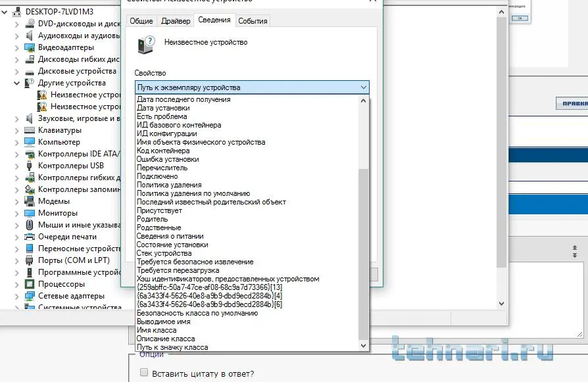Click the storage controllers icon

pyautogui.click(x=30, y=189)
